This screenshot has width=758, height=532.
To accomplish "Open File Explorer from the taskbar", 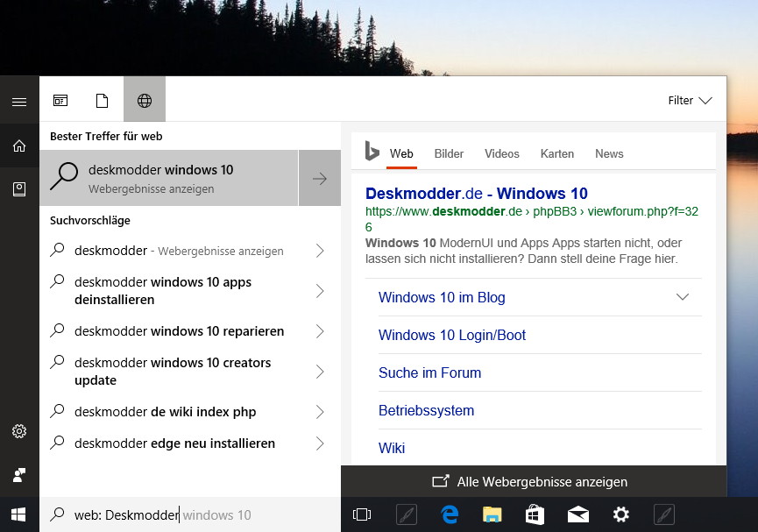I will tap(492, 514).
